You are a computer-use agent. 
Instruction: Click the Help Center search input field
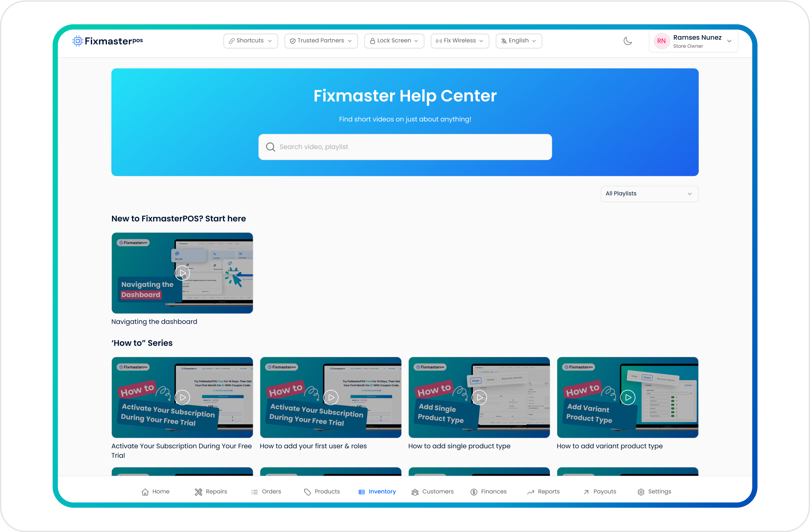[405, 147]
